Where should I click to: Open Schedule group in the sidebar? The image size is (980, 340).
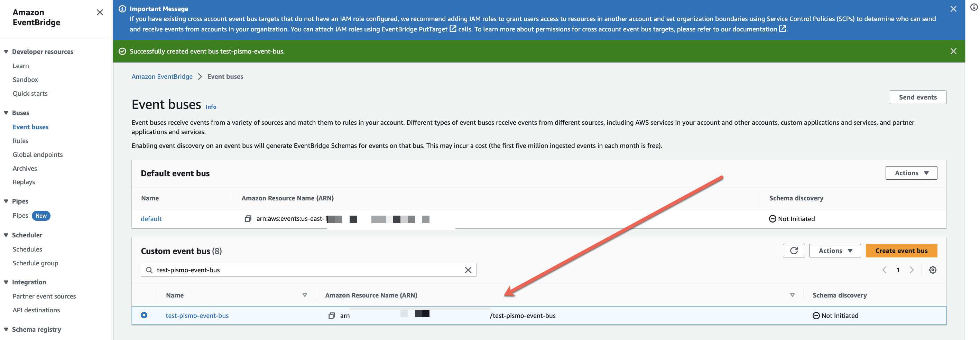35,263
